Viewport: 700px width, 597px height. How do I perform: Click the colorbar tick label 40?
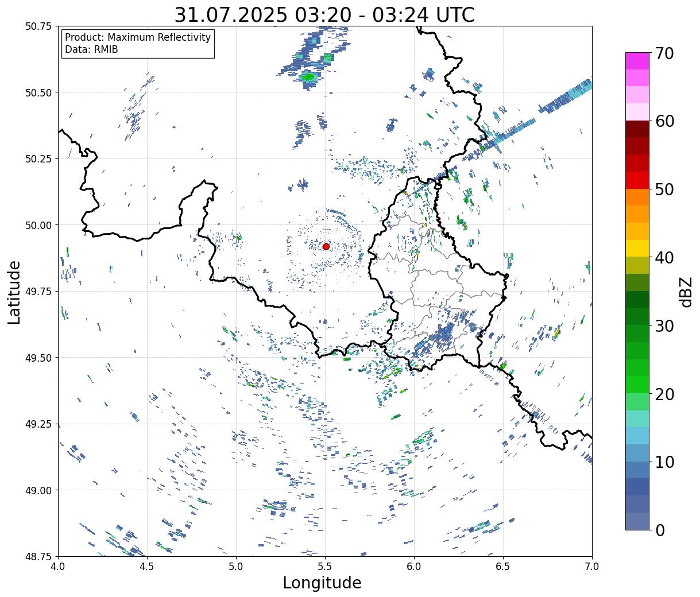tap(663, 257)
